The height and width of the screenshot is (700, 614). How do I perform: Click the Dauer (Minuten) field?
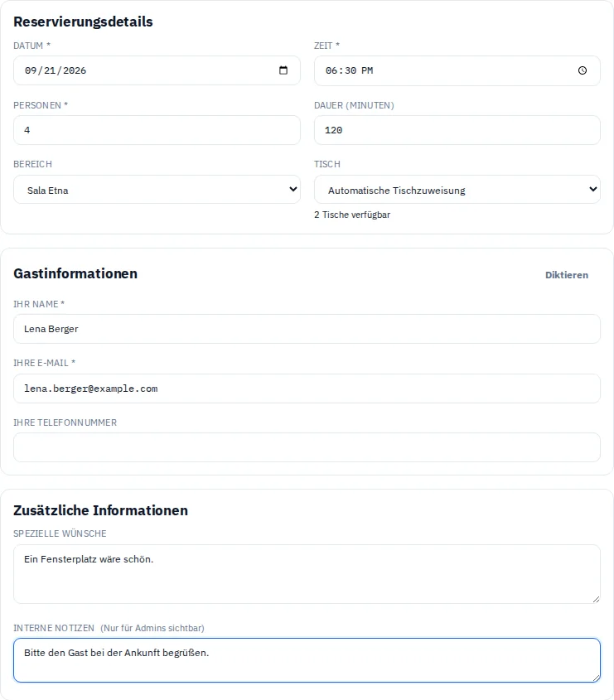point(457,130)
